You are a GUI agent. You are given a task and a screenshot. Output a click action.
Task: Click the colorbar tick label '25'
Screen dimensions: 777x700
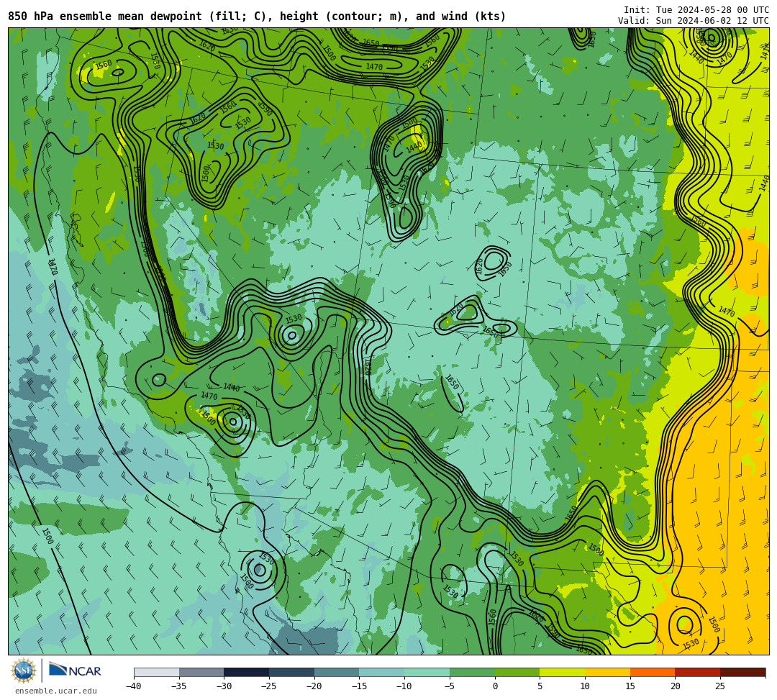[720, 686]
